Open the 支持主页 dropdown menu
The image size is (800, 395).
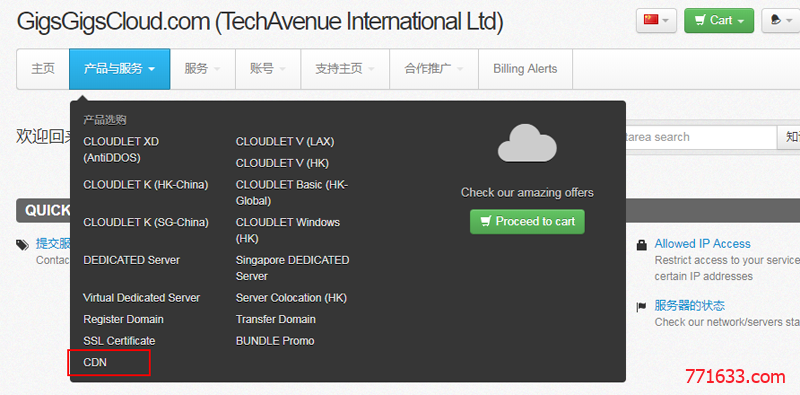345,69
